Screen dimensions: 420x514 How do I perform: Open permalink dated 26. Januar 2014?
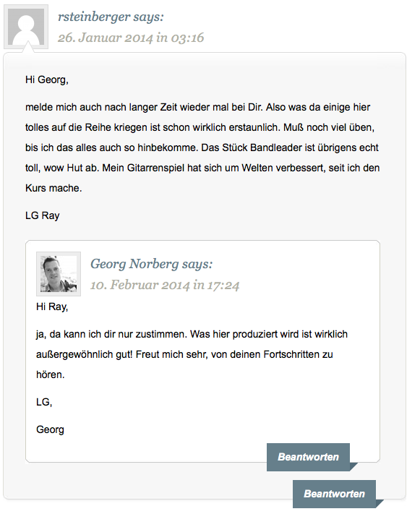pos(131,38)
